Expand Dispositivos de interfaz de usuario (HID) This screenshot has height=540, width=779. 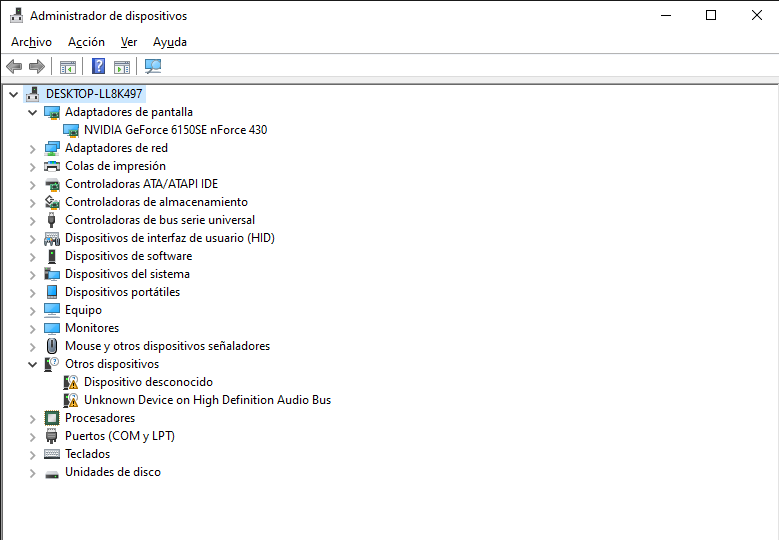click(32, 238)
